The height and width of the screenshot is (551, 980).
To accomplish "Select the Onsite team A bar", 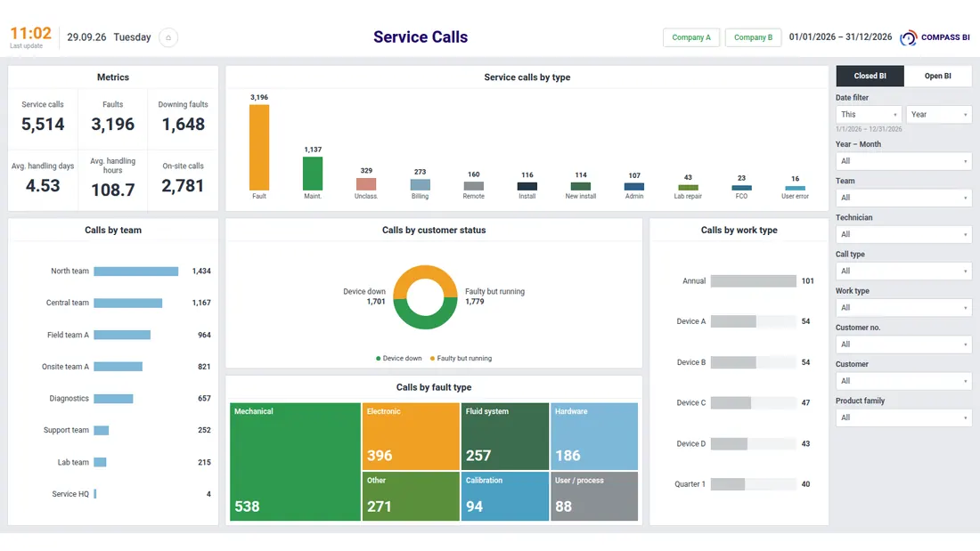I will pyautogui.click(x=118, y=367).
